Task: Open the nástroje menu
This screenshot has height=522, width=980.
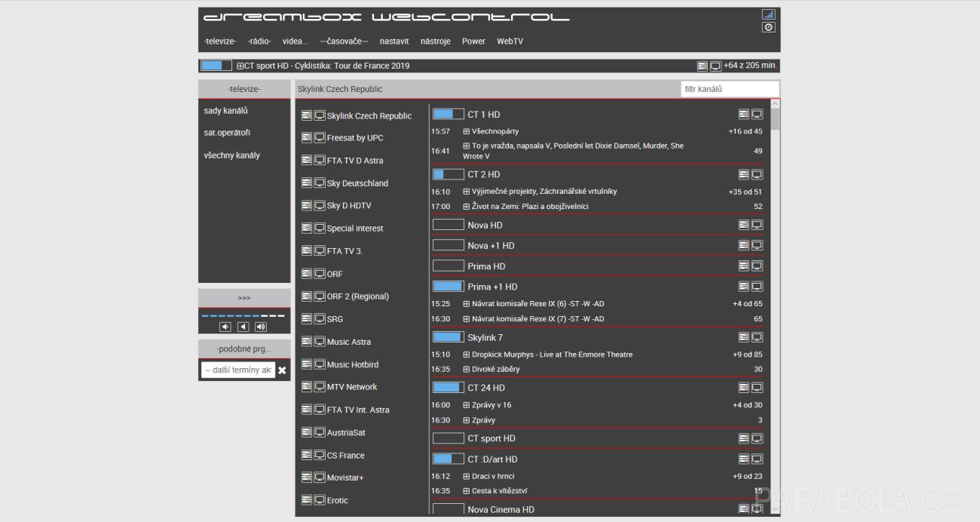Action: tap(436, 41)
